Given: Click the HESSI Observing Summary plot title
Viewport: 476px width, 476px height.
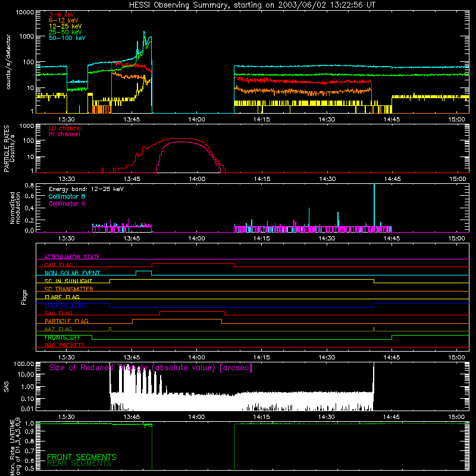Looking at the screenshot, I should pos(252,5).
